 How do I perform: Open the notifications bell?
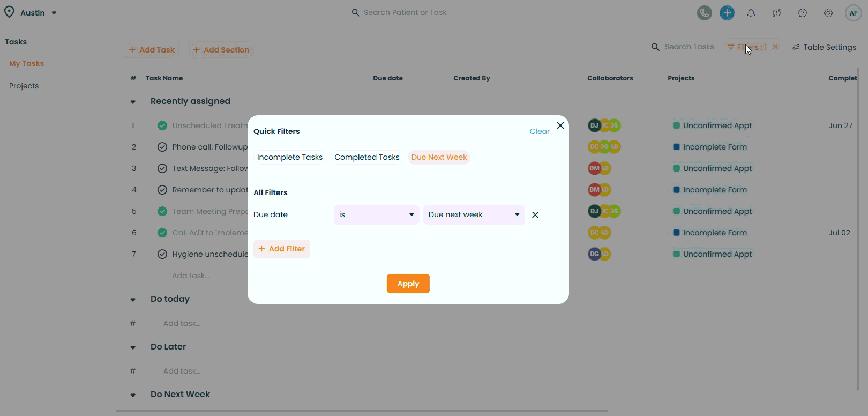pyautogui.click(x=751, y=13)
